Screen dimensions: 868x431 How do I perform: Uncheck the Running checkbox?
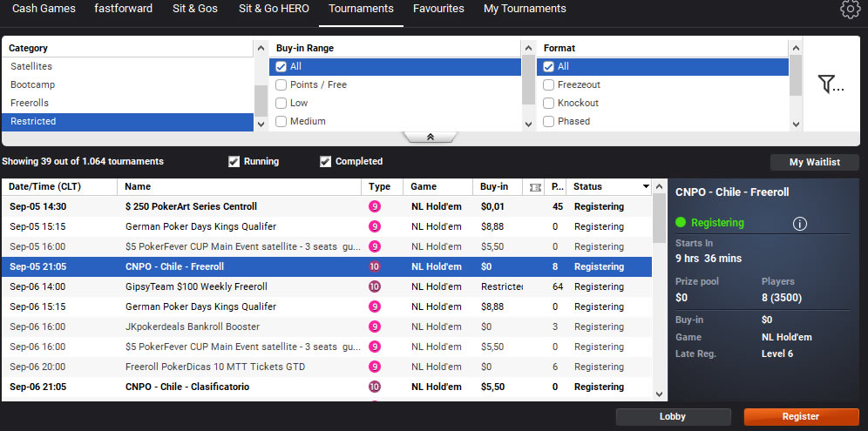pyautogui.click(x=234, y=161)
